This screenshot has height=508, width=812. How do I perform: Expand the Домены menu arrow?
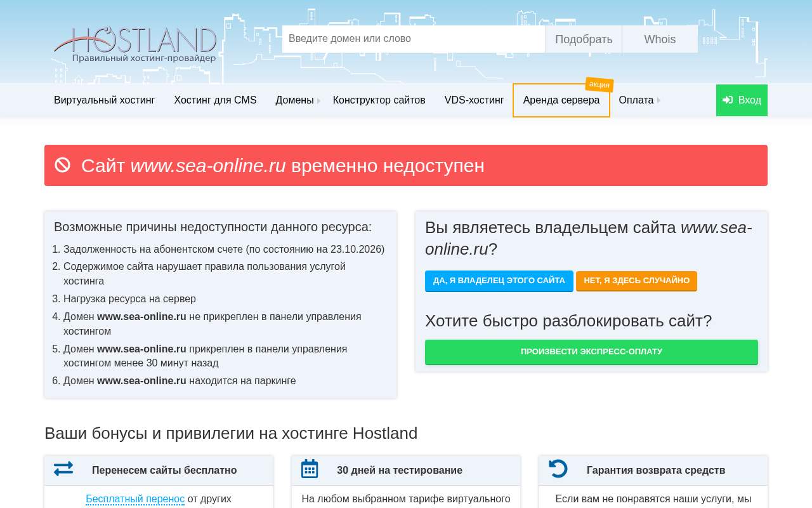point(318,100)
